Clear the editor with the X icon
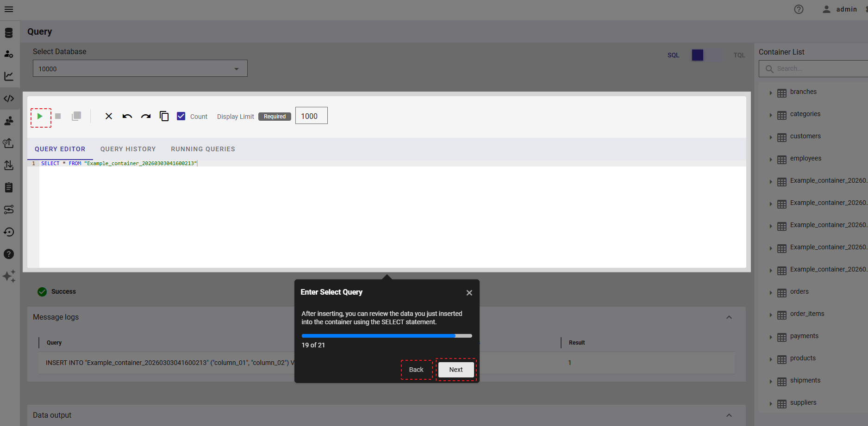This screenshot has height=426, width=868. pos(109,116)
